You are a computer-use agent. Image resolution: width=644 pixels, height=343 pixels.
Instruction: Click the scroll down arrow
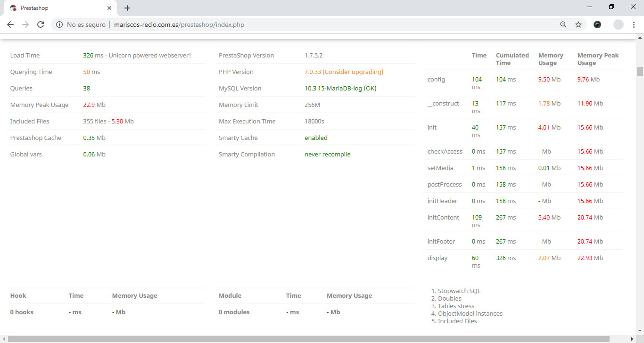click(640, 331)
